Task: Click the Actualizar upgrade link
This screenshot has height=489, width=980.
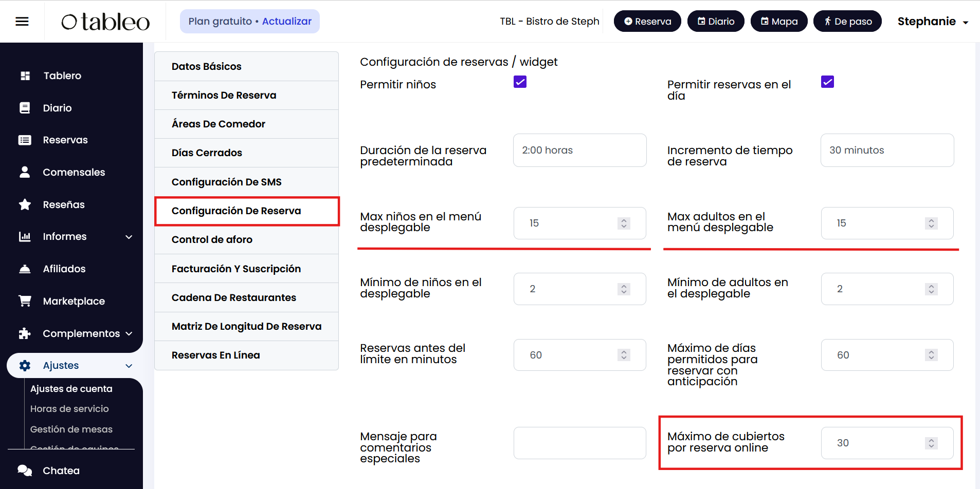Action: 286,22
